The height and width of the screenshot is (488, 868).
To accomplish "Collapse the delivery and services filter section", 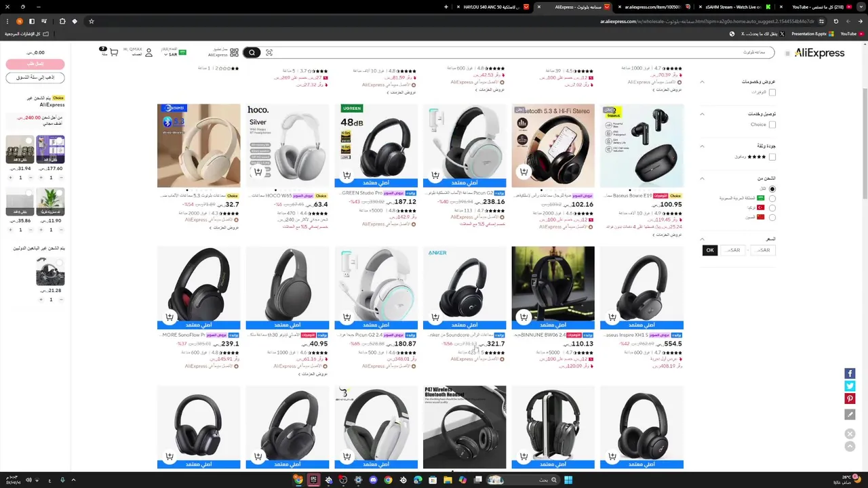I will pyautogui.click(x=702, y=114).
